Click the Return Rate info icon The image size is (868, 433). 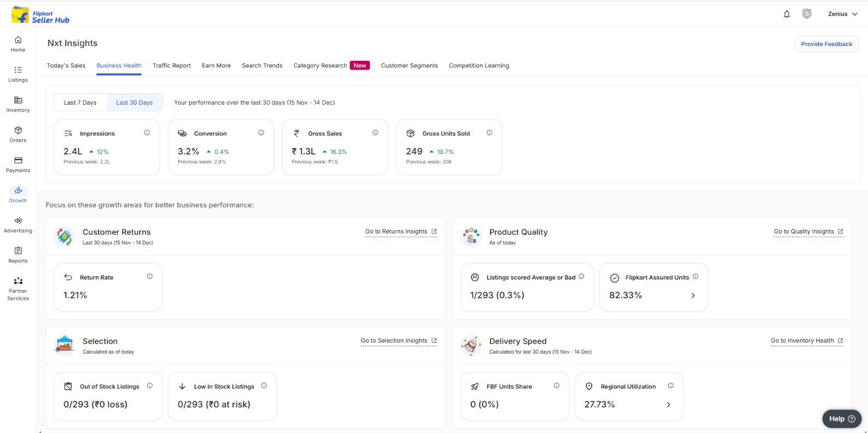(x=150, y=277)
